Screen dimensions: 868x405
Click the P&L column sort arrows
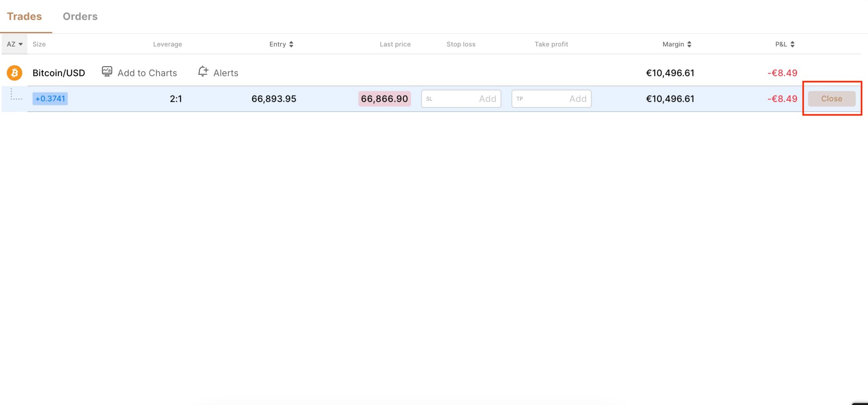[x=792, y=44]
